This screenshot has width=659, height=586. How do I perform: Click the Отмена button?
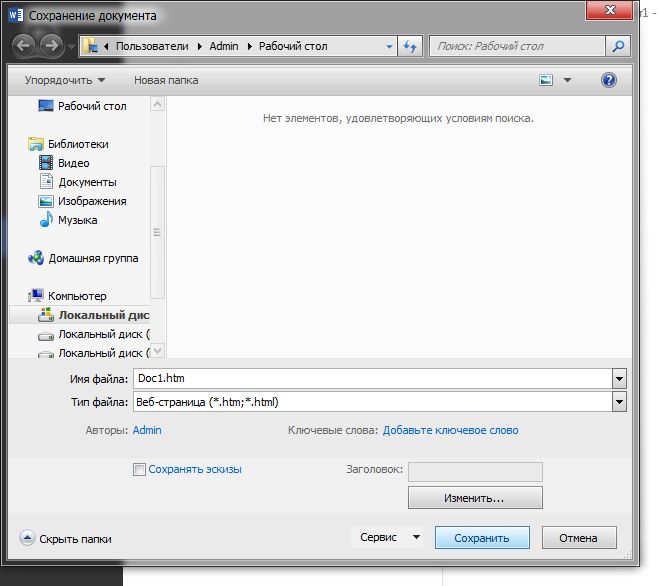(578, 537)
